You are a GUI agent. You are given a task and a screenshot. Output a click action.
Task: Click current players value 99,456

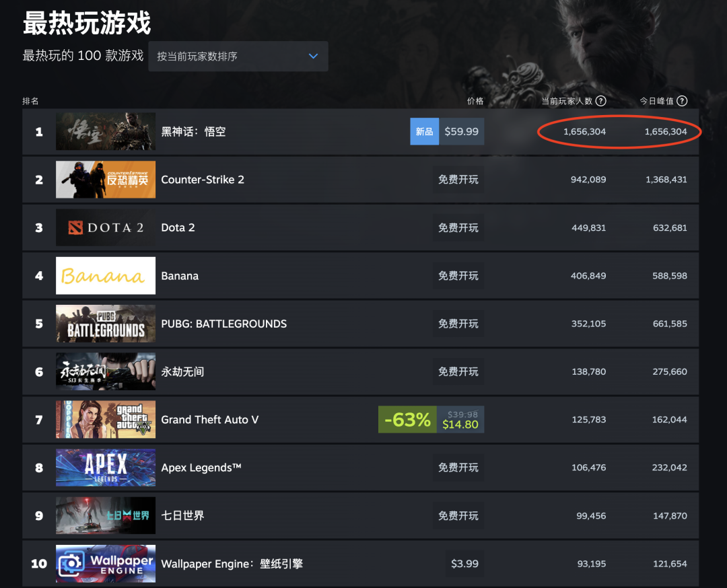591,516
